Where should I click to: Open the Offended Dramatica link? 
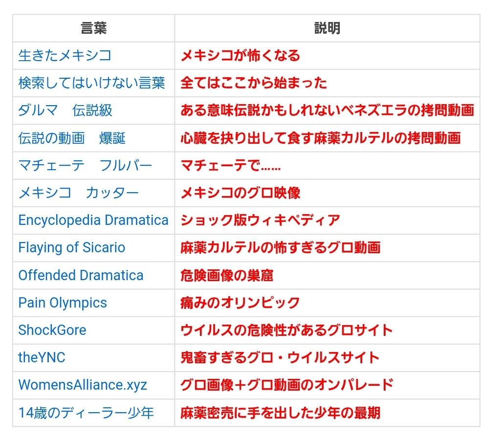point(81,275)
